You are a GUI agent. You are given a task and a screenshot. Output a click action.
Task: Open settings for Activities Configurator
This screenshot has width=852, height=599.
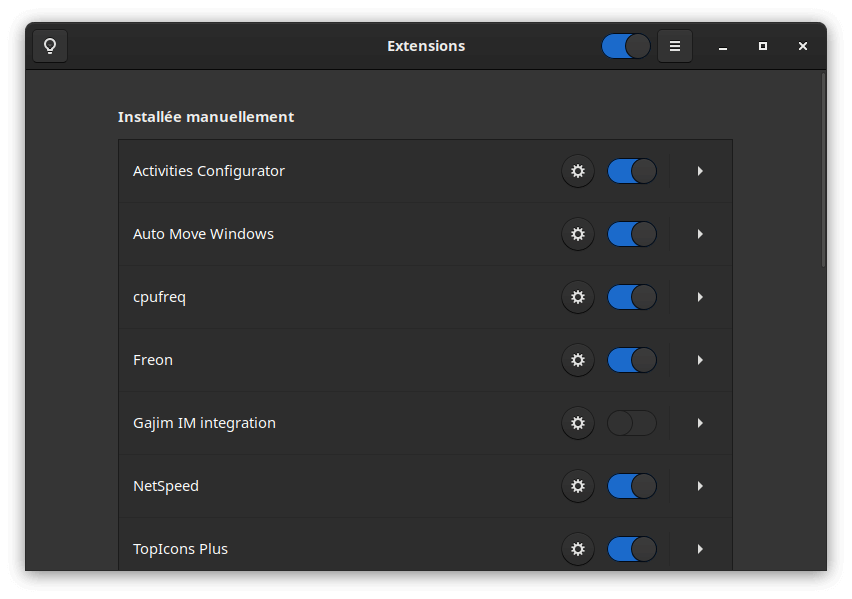[578, 171]
